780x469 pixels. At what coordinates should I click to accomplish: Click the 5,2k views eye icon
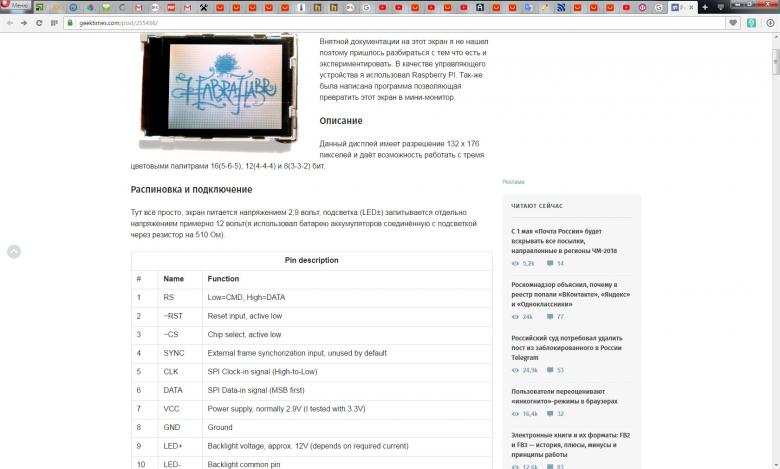click(515, 263)
